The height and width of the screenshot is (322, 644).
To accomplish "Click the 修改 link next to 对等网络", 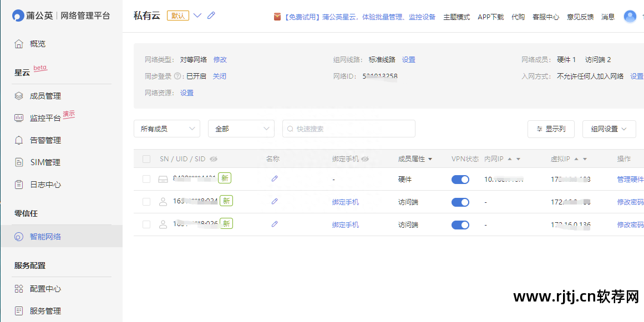I will (x=220, y=60).
